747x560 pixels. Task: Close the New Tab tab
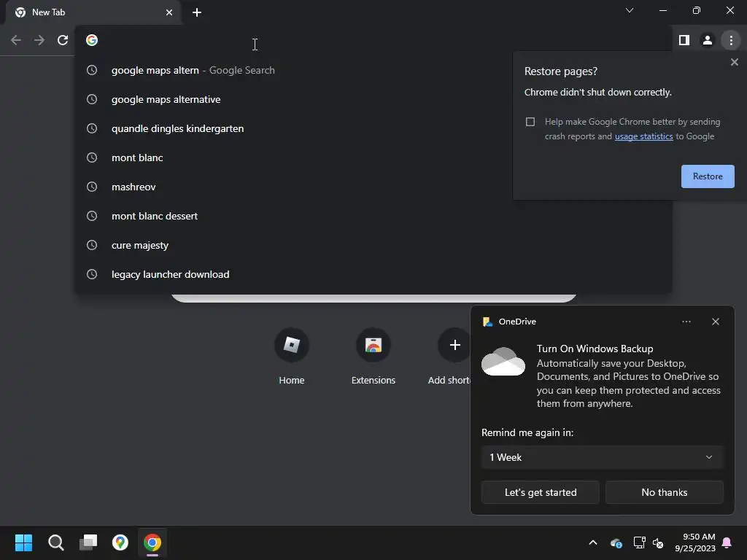pyautogui.click(x=169, y=12)
